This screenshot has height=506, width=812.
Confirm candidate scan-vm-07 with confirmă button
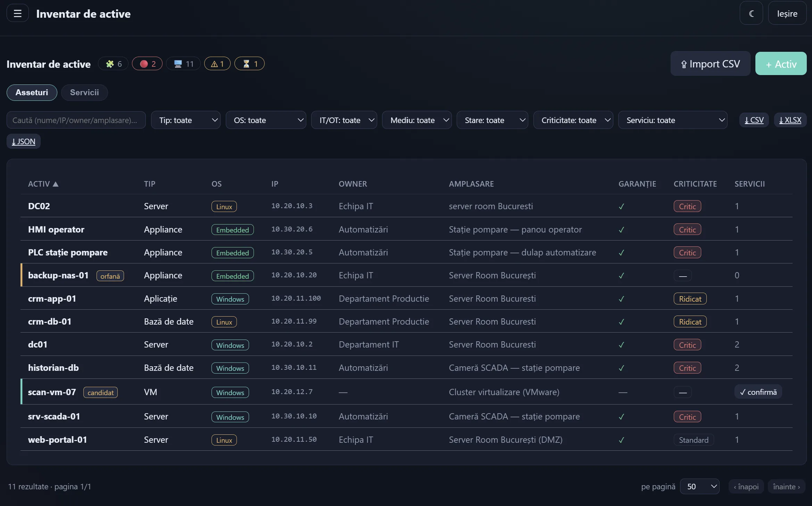pyautogui.click(x=758, y=392)
